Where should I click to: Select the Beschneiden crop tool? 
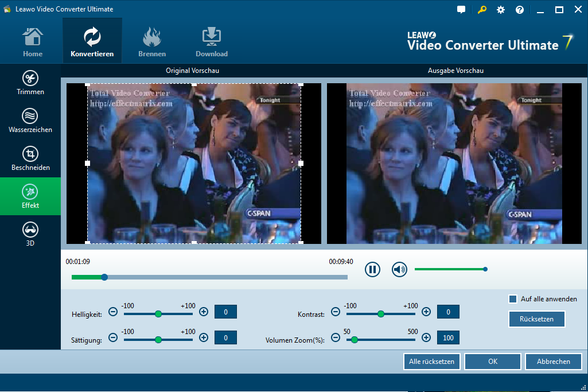(x=30, y=158)
